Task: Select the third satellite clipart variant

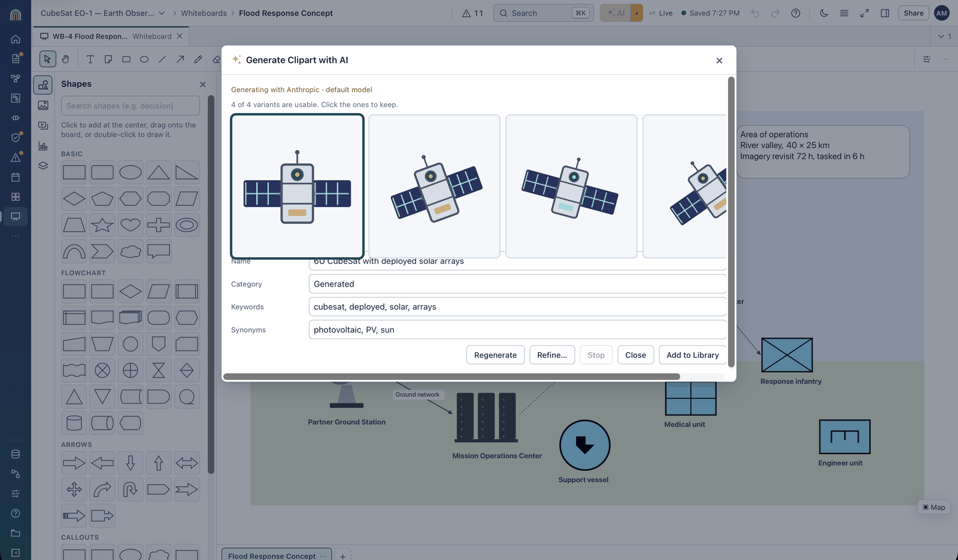Action: [571, 186]
